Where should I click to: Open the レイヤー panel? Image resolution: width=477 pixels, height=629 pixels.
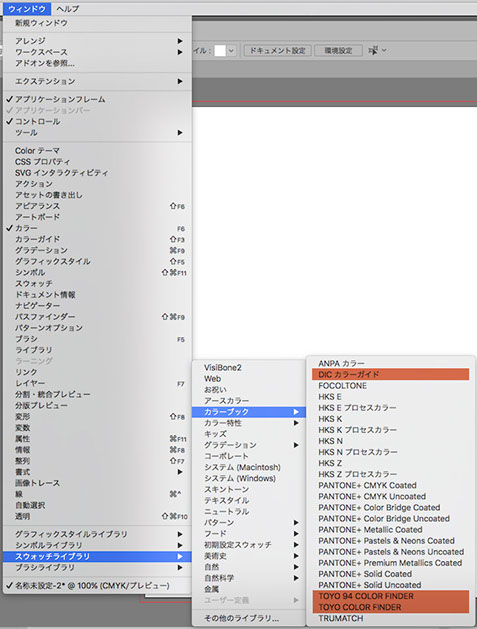(x=97, y=383)
